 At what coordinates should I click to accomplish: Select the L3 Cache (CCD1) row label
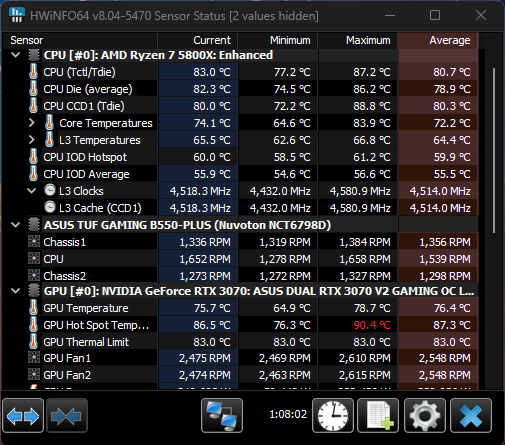point(100,208)
